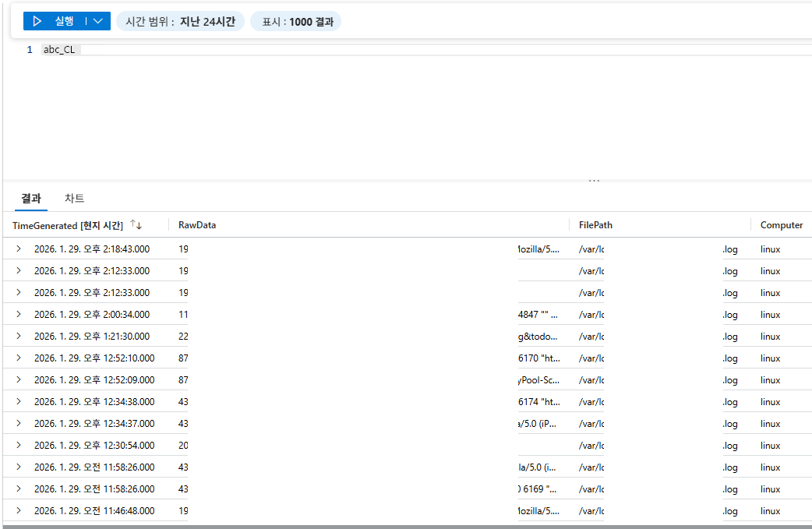The width and height of the screenshot is (812, 529).
Task: Click the FilePath column header
Action: 595,225
